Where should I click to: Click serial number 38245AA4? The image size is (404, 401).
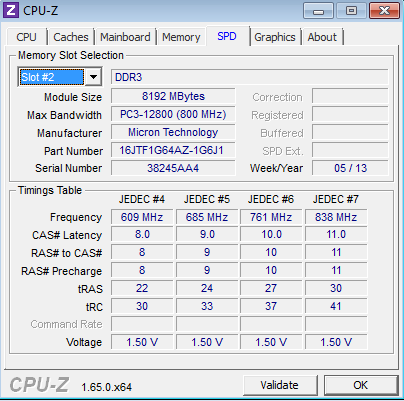pos(173,168)
